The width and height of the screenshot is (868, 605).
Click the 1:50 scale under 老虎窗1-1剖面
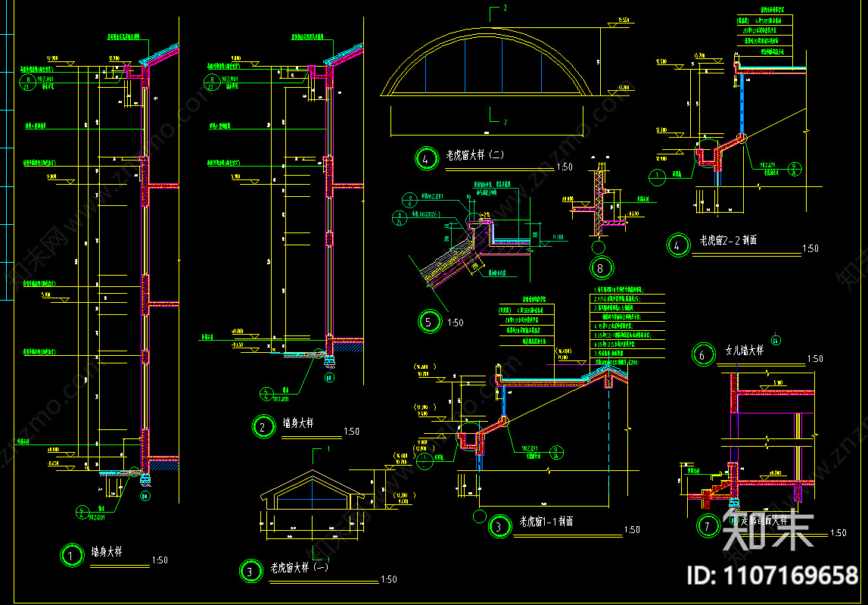[x=632, y=530]
